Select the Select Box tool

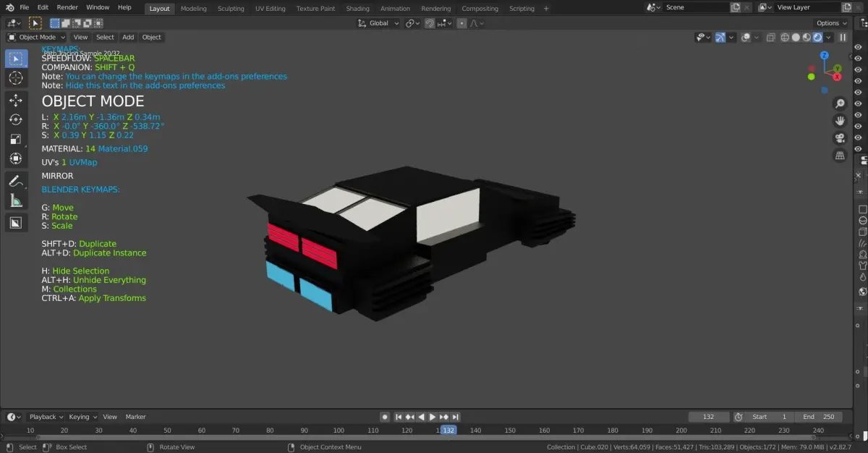(16, 59)
